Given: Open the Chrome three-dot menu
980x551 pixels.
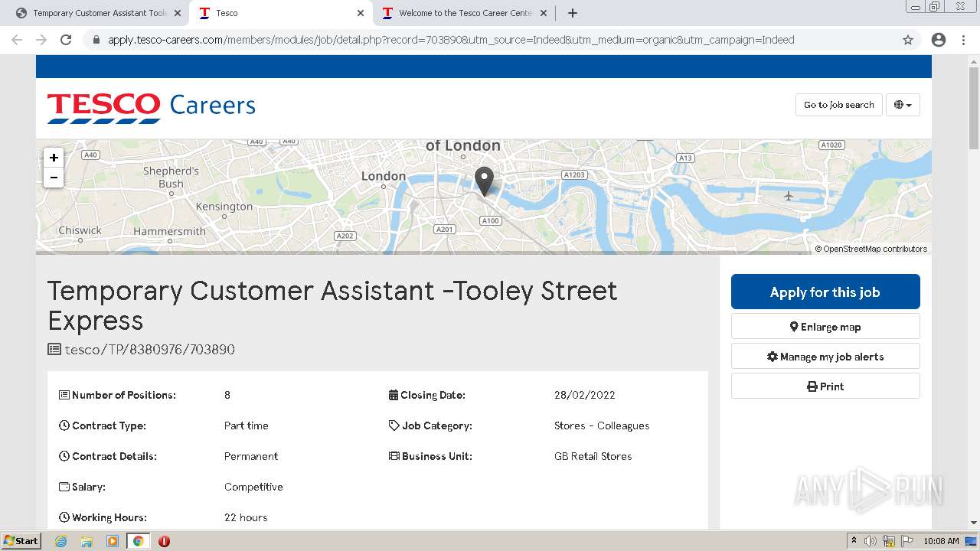Looking at the screenshot, I should pos(963,40).
